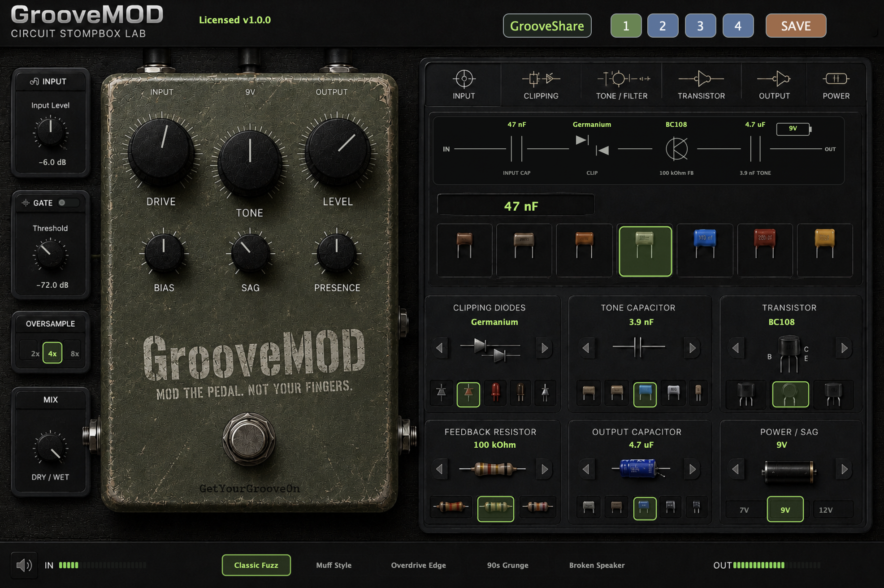
Task: Choose the first clipping diode thumbnail
Action: [x=441, y=393]
